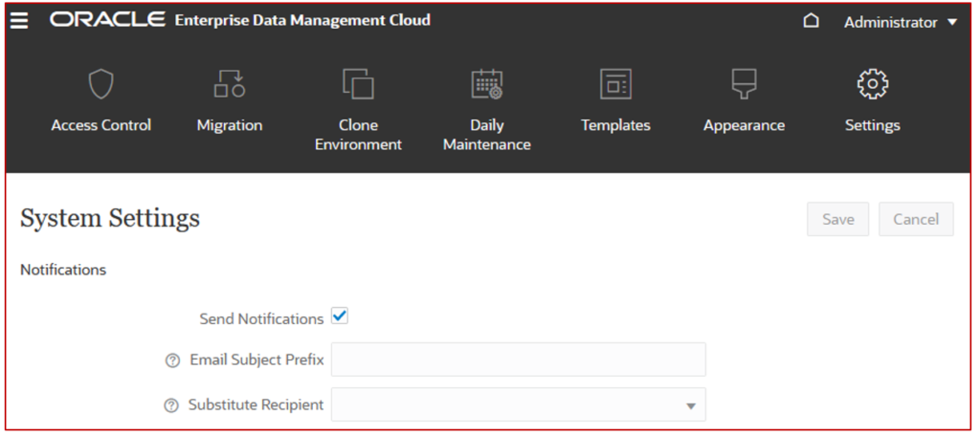Select the Daily Maintenance text label

(487, 135)
